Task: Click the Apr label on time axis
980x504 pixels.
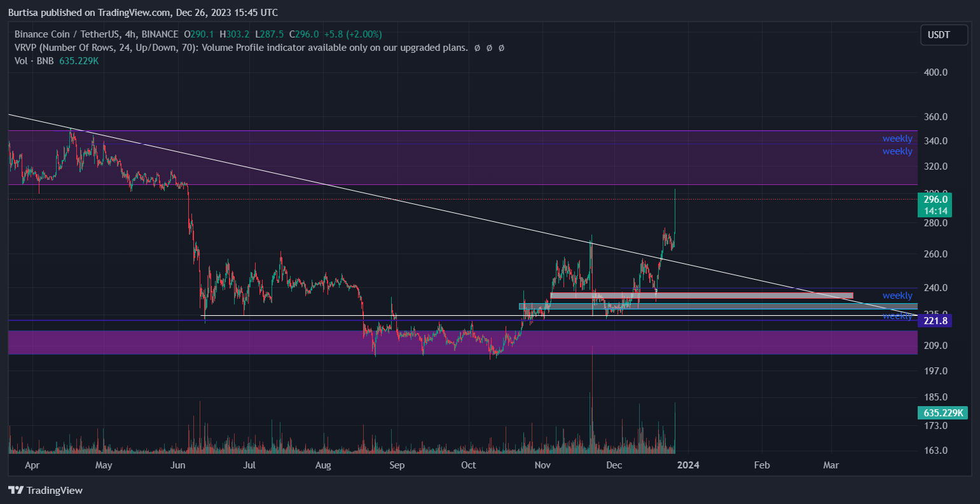Action: pyautogui.click(x=32, y=465)
